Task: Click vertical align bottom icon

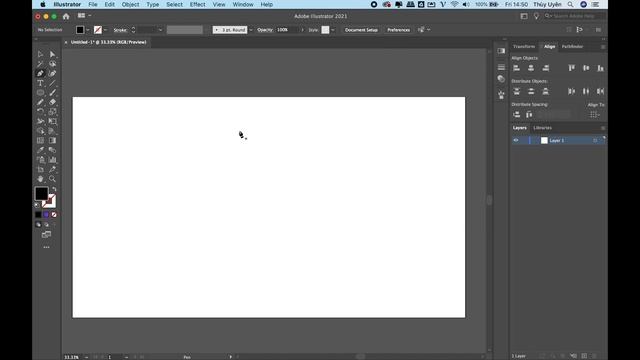Action: point(600,68)
